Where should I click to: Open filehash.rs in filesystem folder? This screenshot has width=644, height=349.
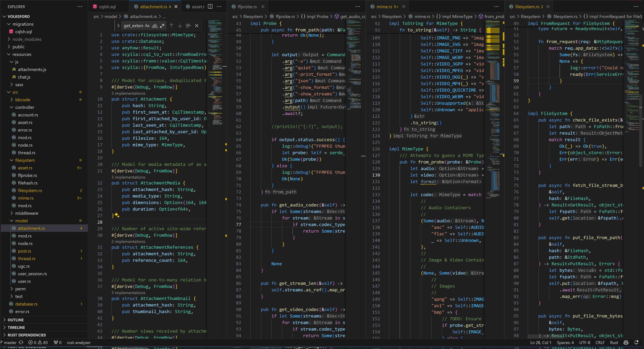(x=44, y=183)
